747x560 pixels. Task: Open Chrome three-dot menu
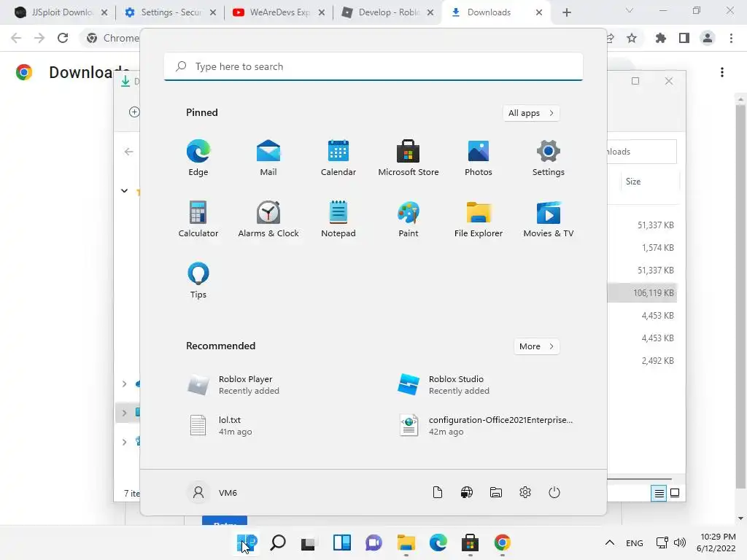(731, 38)
